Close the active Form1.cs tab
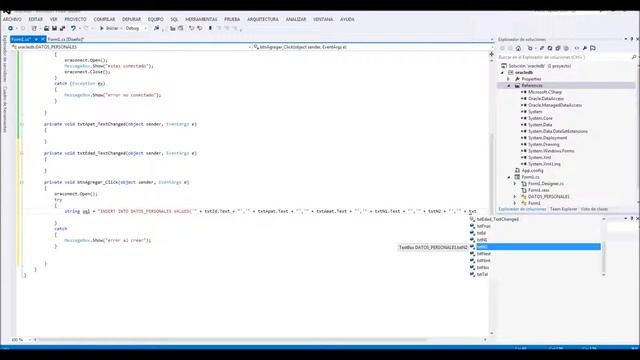640x360 pixels. click(x=43, y=39)
